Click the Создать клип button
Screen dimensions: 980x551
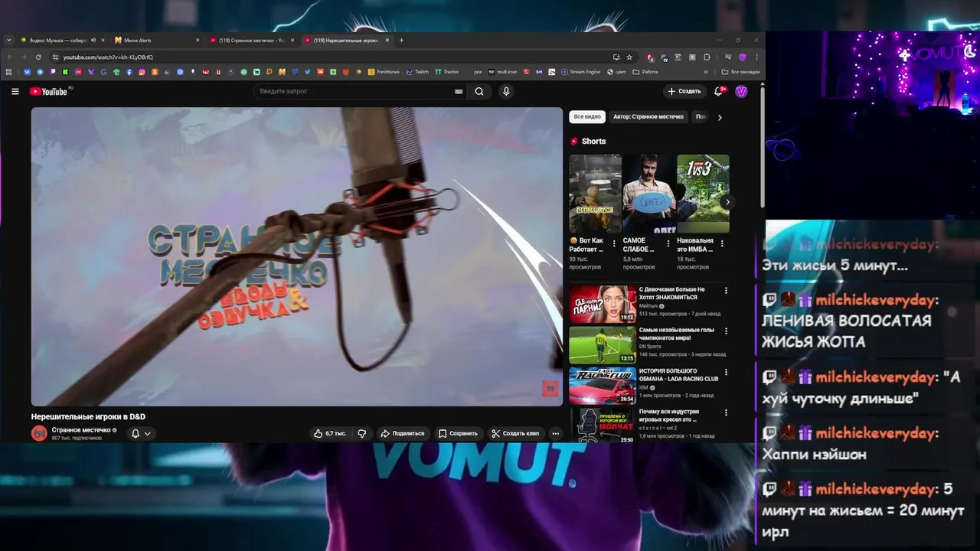pos(515,433)
